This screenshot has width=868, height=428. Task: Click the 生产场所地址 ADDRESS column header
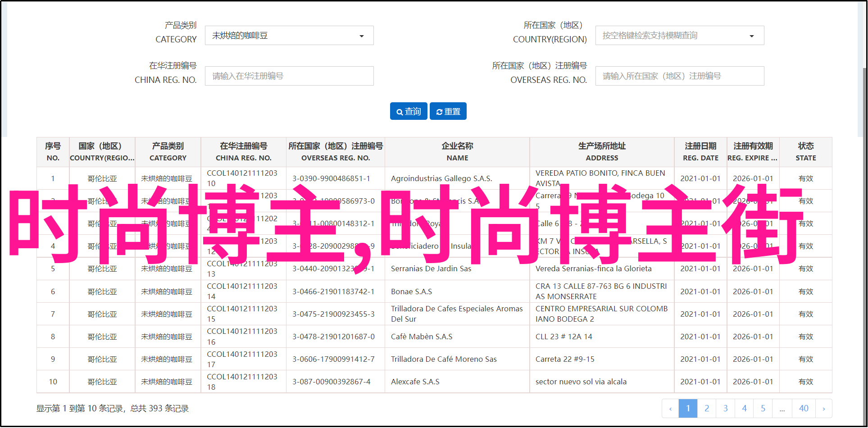point(602,152)
